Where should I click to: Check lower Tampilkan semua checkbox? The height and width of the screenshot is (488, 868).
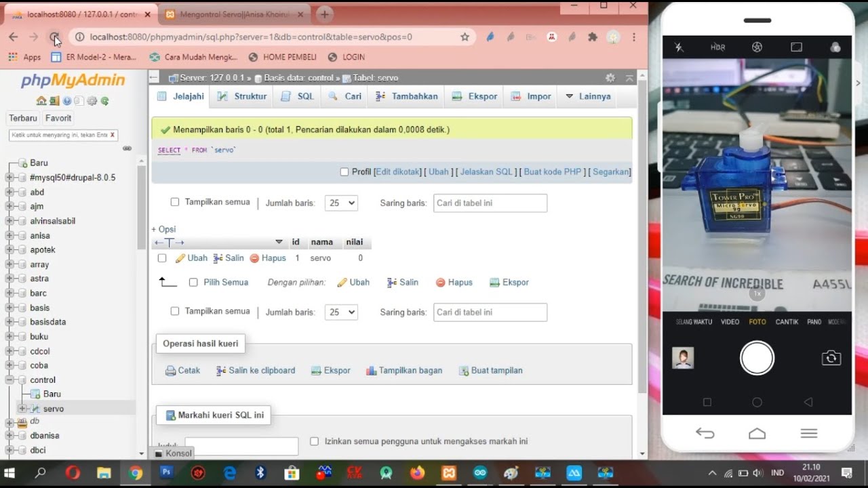(175, 311)
